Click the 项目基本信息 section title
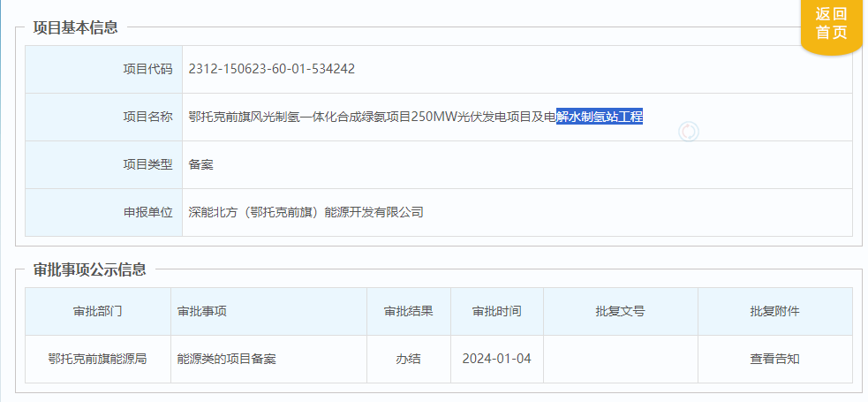The height and width of the screenshot is (402, 868). 75,27
